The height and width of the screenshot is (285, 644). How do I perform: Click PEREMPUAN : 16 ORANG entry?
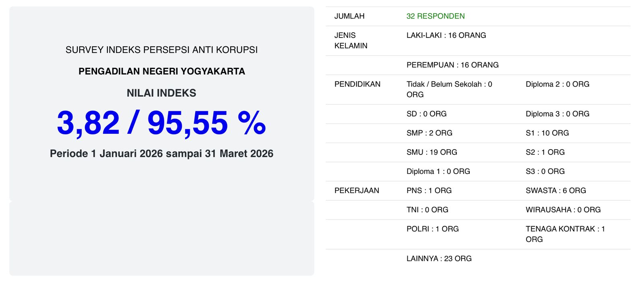coord(452,65)
